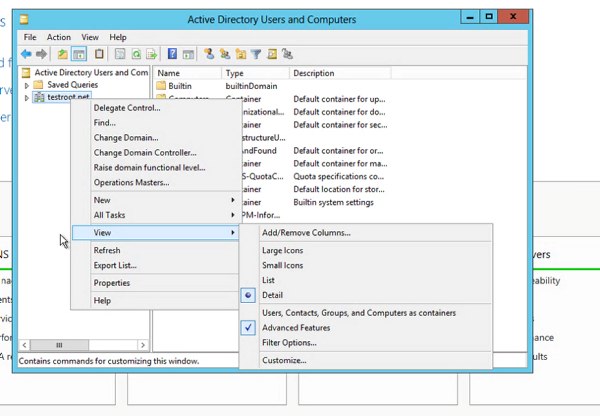This screenshot has width=600, height=416.
Task: Click the Forward arrow toolbar icon
Action: 41,54
